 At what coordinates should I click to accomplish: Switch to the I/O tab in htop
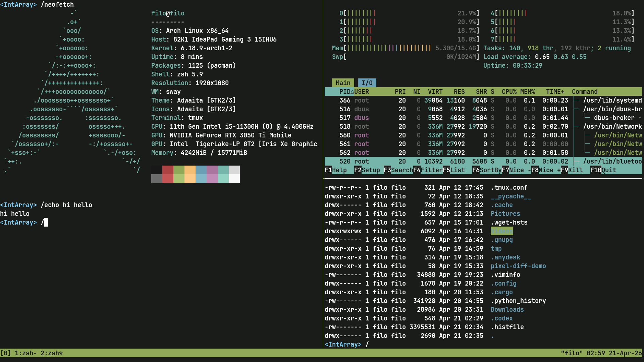(x=367, y=83)
